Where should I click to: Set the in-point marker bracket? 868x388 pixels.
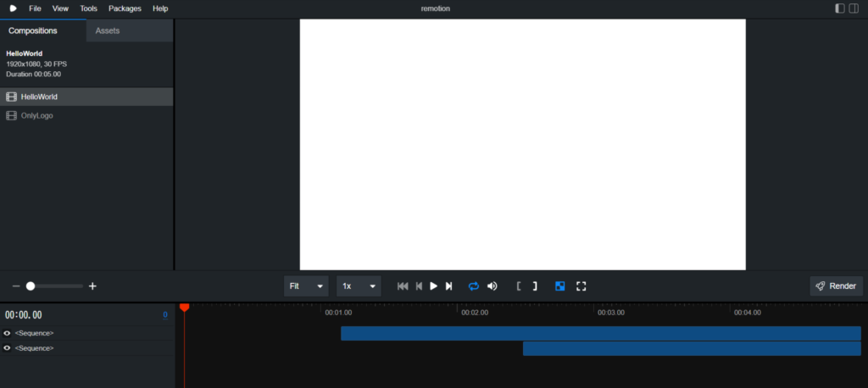tap(519, 286)
